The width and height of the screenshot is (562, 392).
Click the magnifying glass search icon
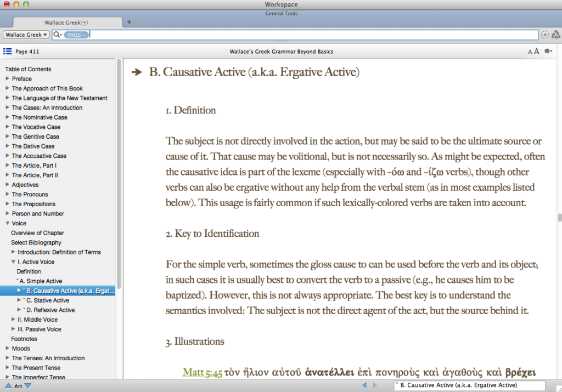(57, 35)
